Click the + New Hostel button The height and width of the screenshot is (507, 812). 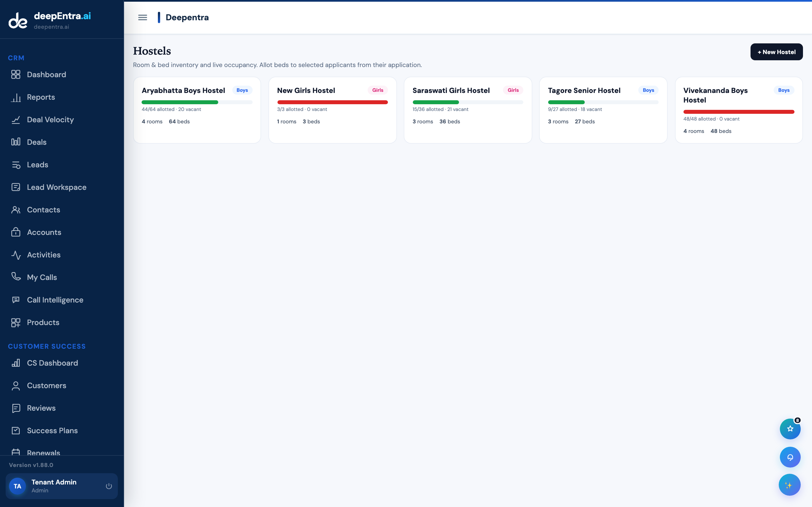click(x=776, y=52)
